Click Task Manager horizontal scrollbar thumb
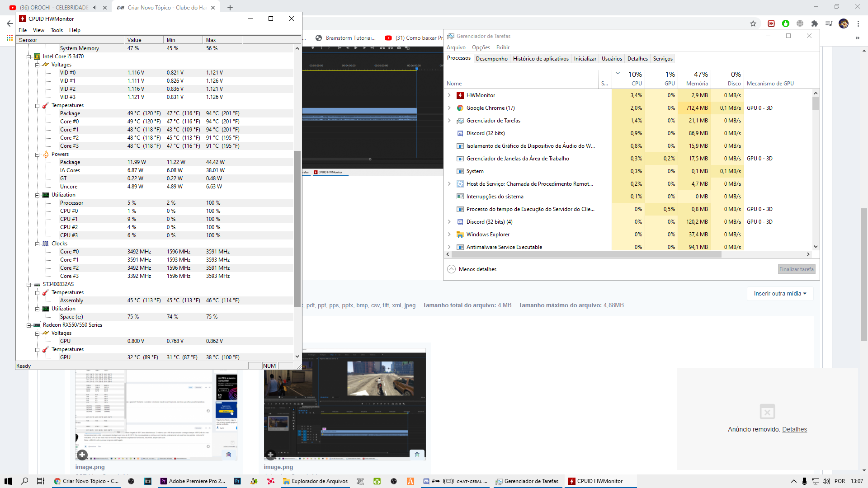The height and width of the screenshot is (488, 868). (x=586, y=254)
